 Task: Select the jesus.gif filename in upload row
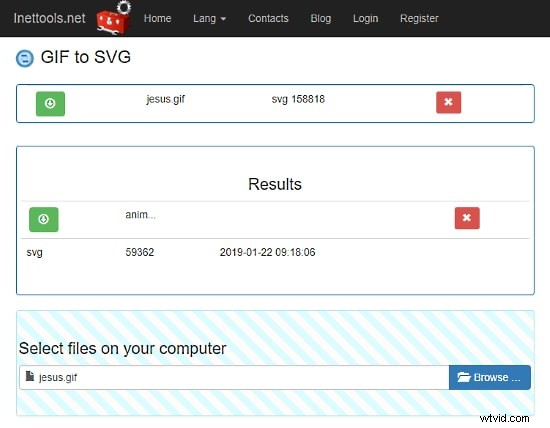166,99
